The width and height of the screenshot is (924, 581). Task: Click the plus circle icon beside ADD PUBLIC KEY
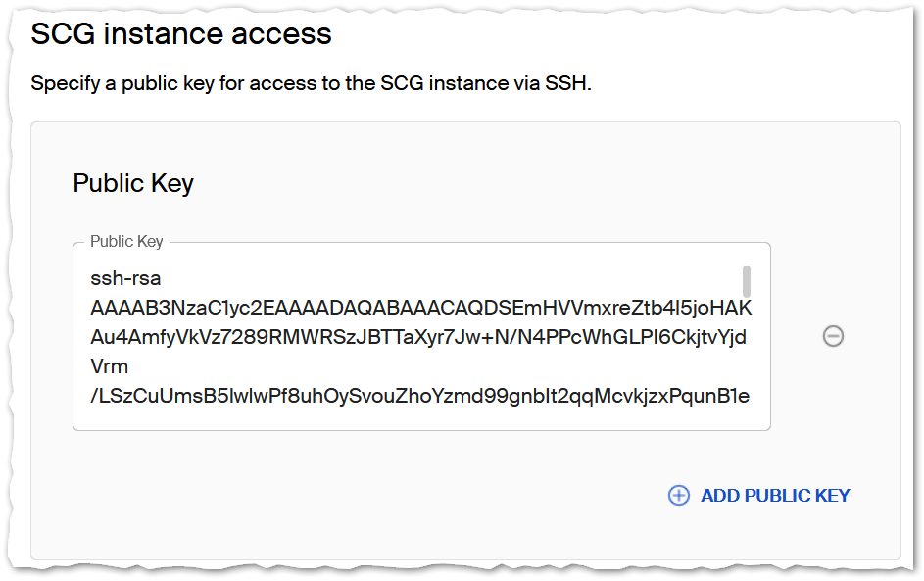(x=678, y=495)
